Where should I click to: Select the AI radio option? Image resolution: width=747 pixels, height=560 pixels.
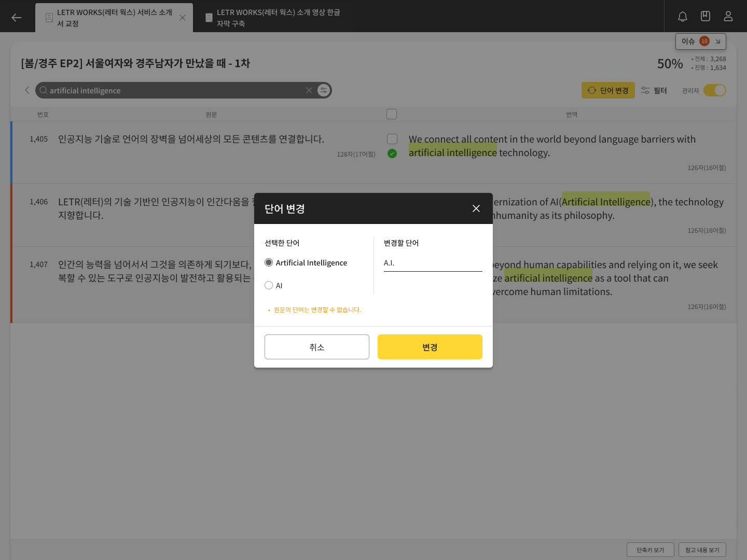click(x=269, y=286)
